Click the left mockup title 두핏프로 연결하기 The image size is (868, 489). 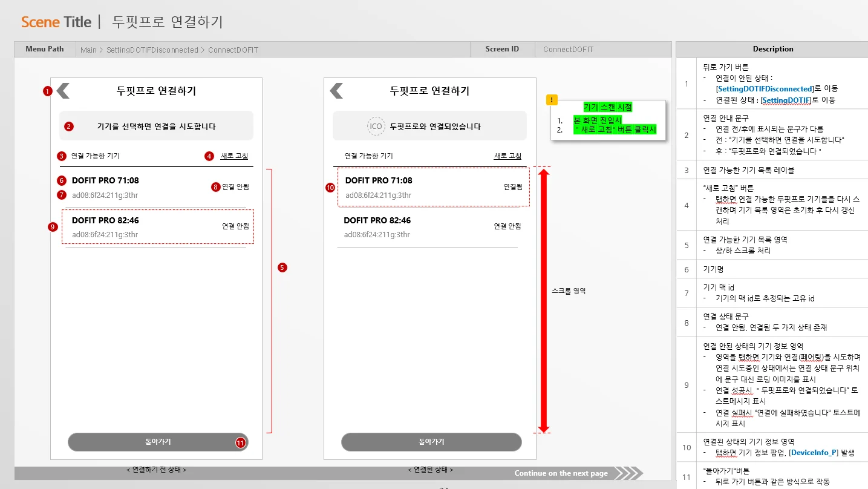156,91
